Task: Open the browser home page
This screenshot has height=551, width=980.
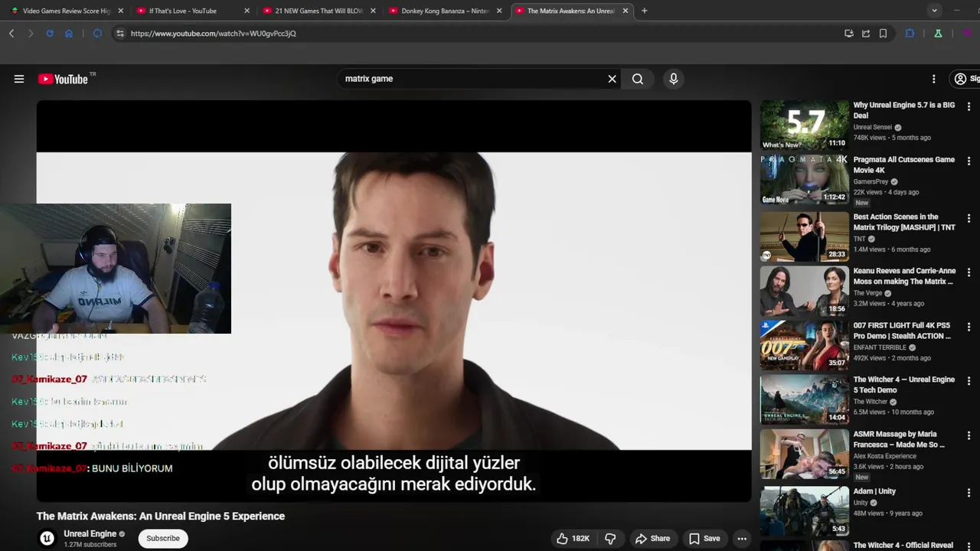Action: point(69,34)
